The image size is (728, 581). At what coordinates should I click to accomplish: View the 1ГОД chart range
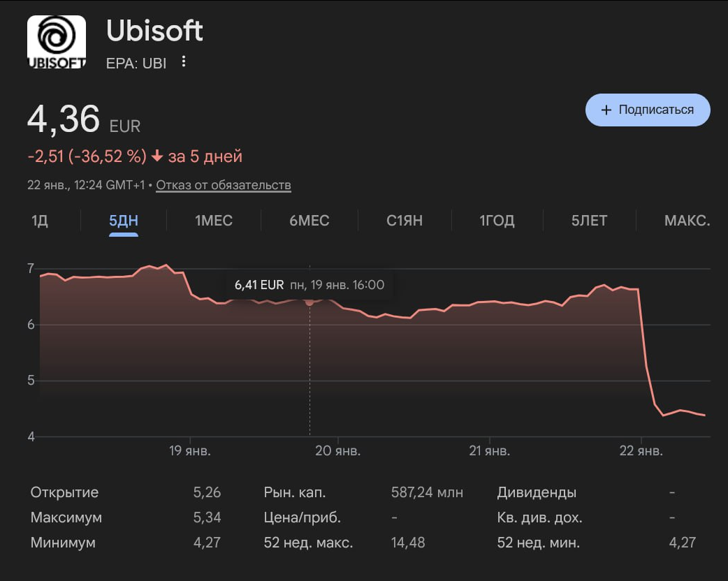[x=497, y=221]
